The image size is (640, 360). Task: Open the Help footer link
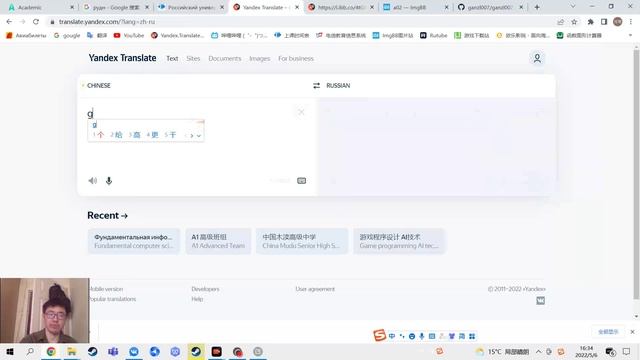pyautogui.click(x=197, y=299)
